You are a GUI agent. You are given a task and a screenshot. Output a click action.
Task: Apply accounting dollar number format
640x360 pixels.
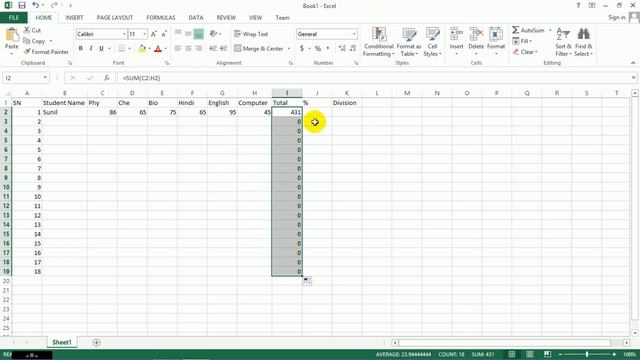302,49
